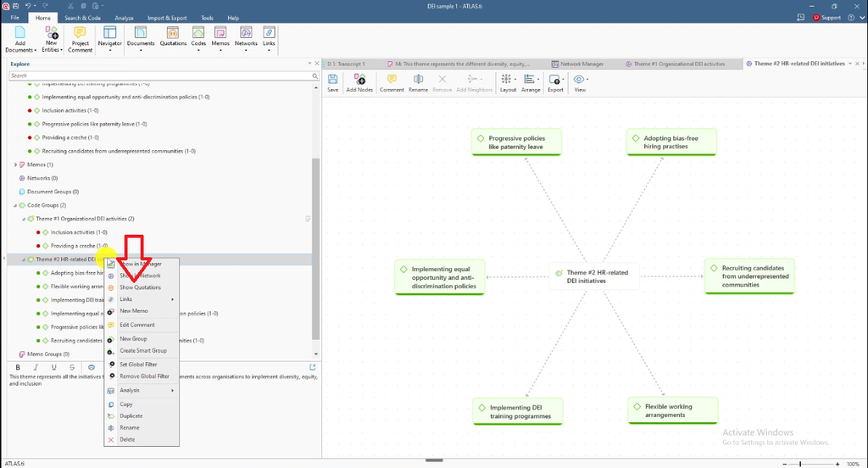Select Adopting bias-free hiring practises node
Screen dimensions: 868x468
671,142
